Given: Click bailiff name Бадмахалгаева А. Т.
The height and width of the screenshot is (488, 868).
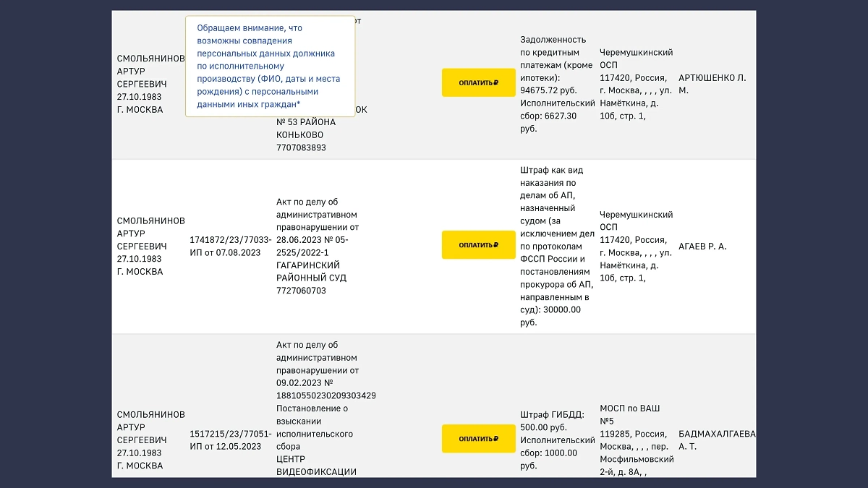Looking at the screenshot, I should pos(716,440).
